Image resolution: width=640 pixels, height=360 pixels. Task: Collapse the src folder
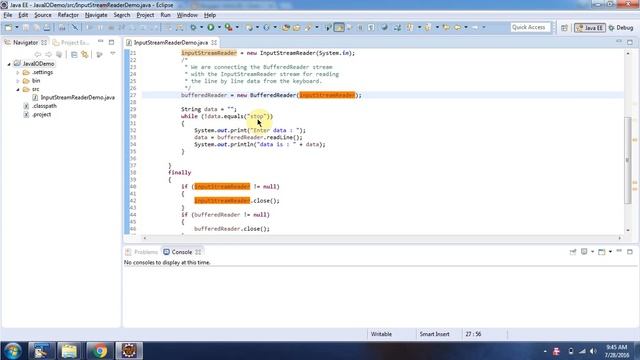click(18, 89)
